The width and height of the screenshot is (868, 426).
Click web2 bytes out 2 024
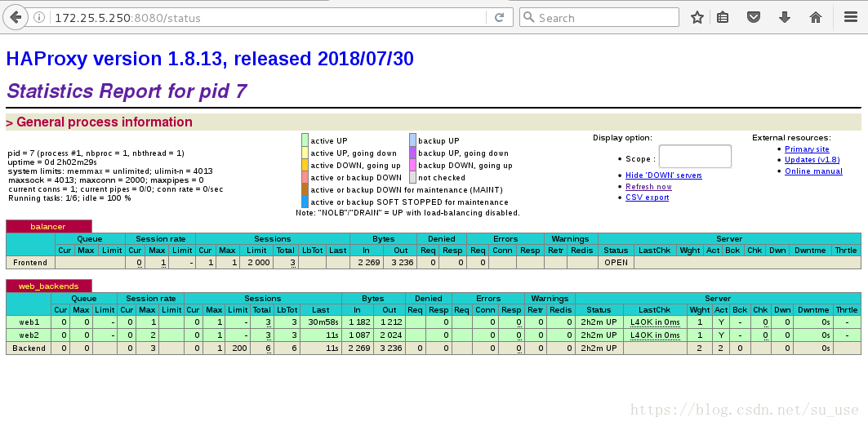(389, 335)
